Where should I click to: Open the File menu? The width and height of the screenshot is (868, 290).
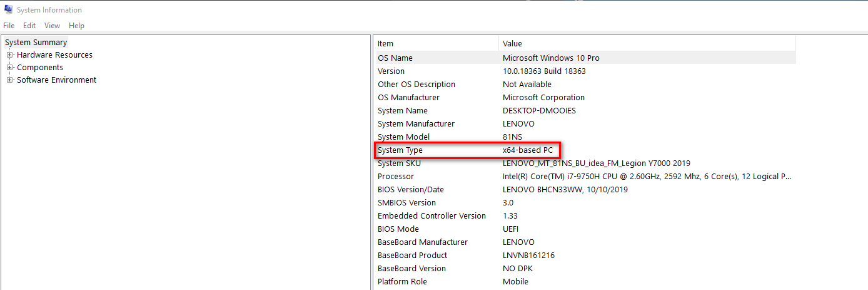(9, 26)
